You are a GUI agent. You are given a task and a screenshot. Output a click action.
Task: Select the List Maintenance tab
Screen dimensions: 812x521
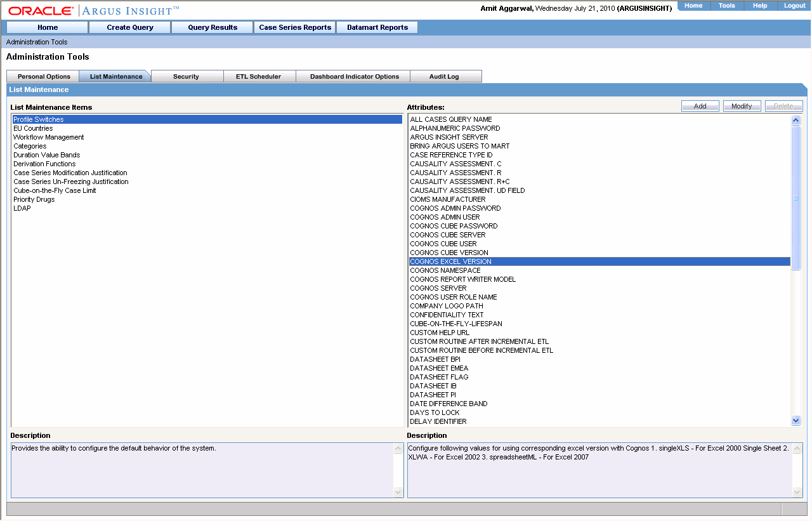[116, 76]
